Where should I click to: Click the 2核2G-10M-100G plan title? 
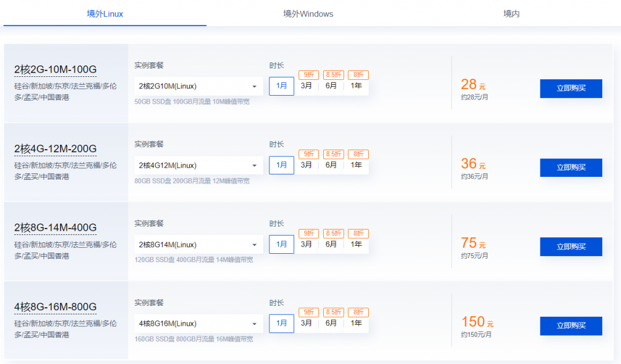(x=55, y=70)
